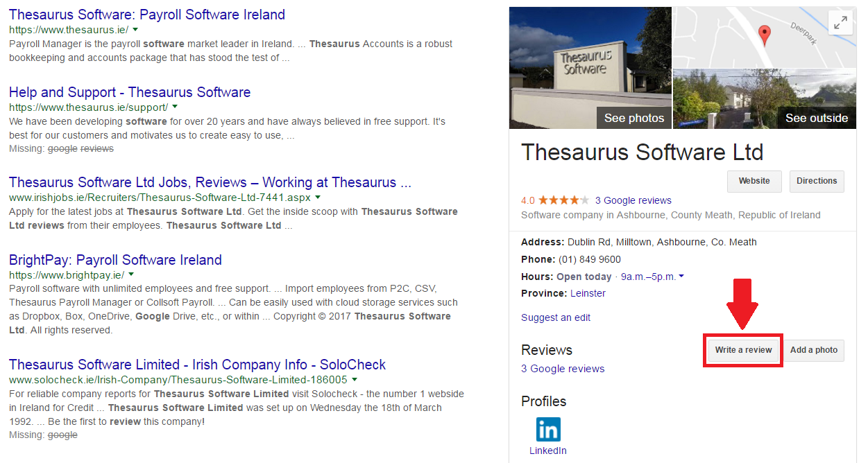Image resolution: width=868 pixels, height=463 pixels.
Task: Open dropdown arrow beside brightpay.ie URL
Action: point(131,275)
